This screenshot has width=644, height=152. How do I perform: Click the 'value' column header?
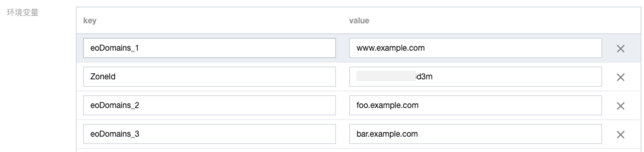click(x=359, y=21)
